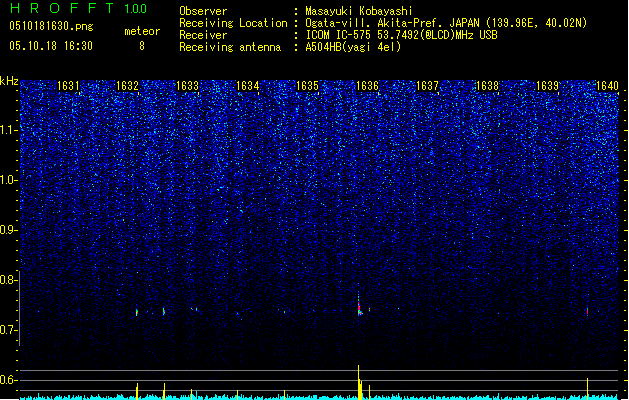Click the 0.9 kHz axis label
Image resolution: width=629 pixels, height=400 pixels.
click(x=9, y=230)
